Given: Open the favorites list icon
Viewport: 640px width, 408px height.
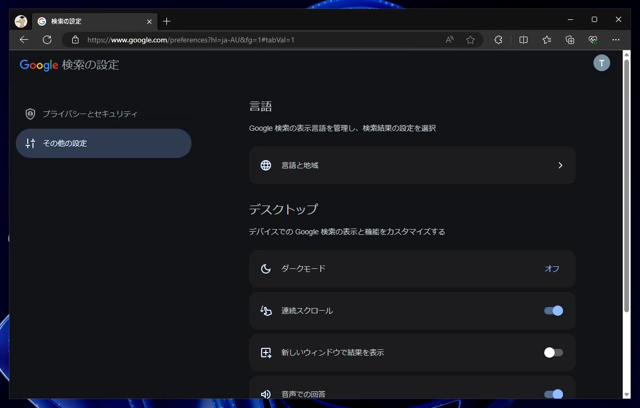Looking at the screenshot, I should click(547, 40).
